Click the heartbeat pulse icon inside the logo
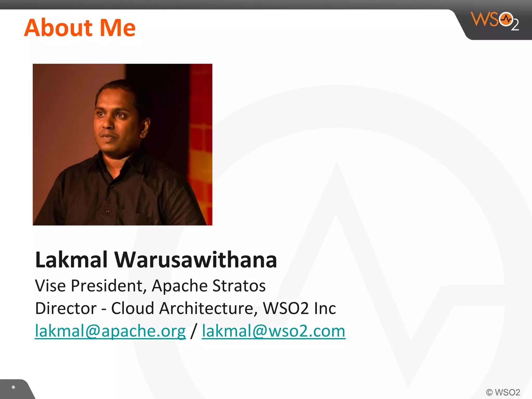Image resolution: width=532 pixels, height=399 pixels. coord(506,19)
